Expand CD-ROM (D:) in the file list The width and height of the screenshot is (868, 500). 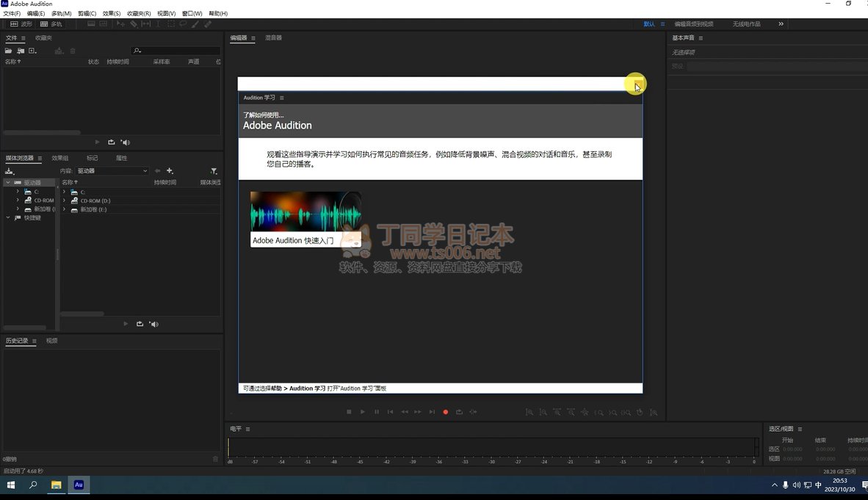tap(65, 200)
